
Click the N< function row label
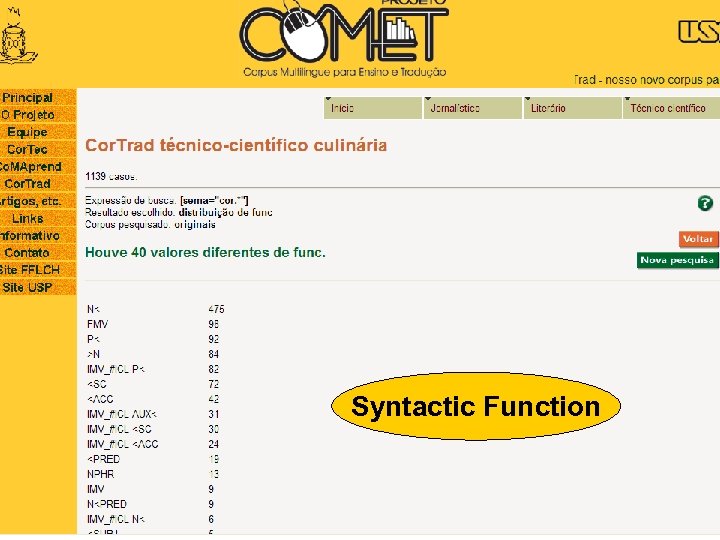click(x=93, y=309)
